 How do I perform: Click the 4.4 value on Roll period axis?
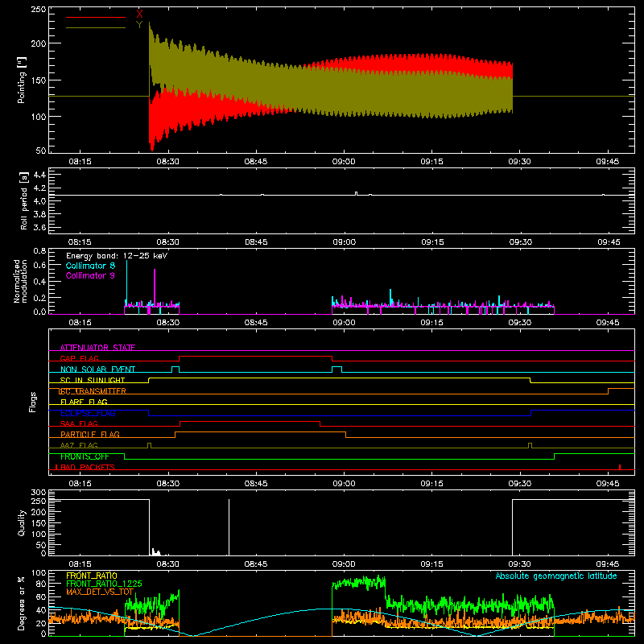click(39, 175)
